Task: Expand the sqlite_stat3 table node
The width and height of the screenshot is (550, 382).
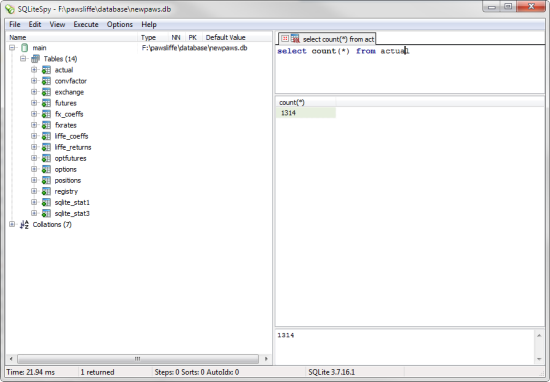Action: pyautogui.click(x=34, y=213)
